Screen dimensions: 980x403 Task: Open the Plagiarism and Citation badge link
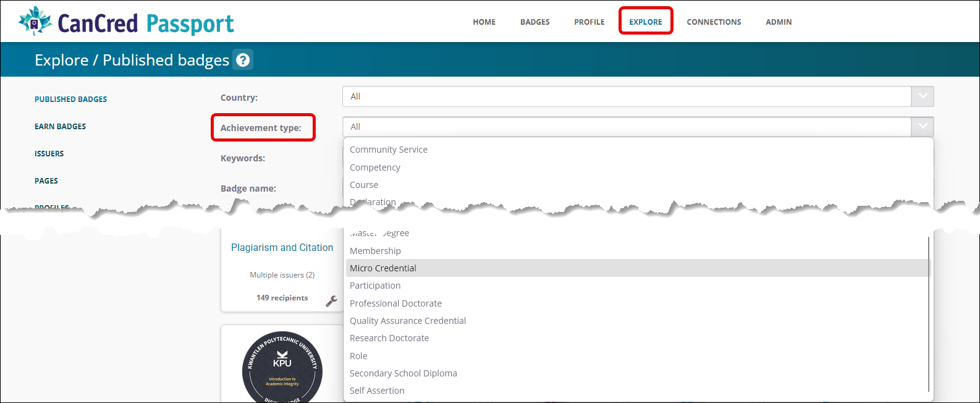[282, 248]
